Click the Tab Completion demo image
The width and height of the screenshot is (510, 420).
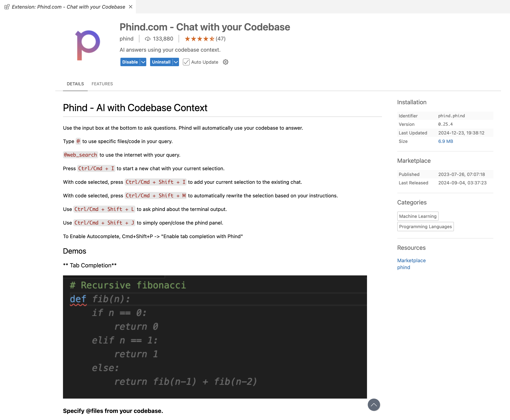[x=215, y=337]
